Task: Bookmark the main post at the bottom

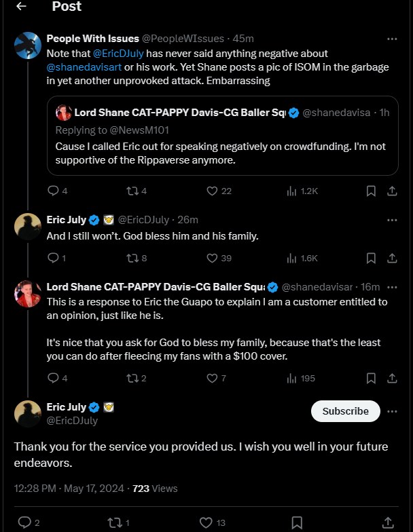Action: pyautogui.click(x=297, y=522)
